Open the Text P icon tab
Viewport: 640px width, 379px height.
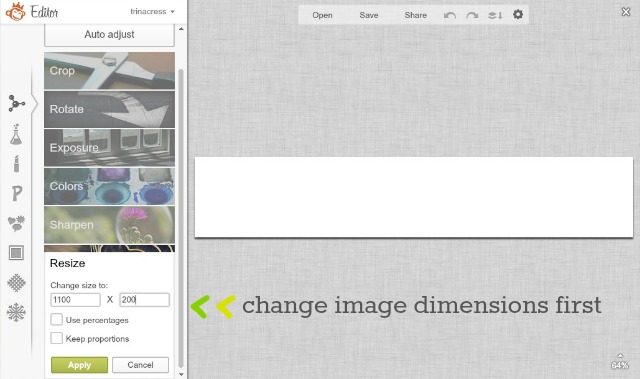coord(17,193)
